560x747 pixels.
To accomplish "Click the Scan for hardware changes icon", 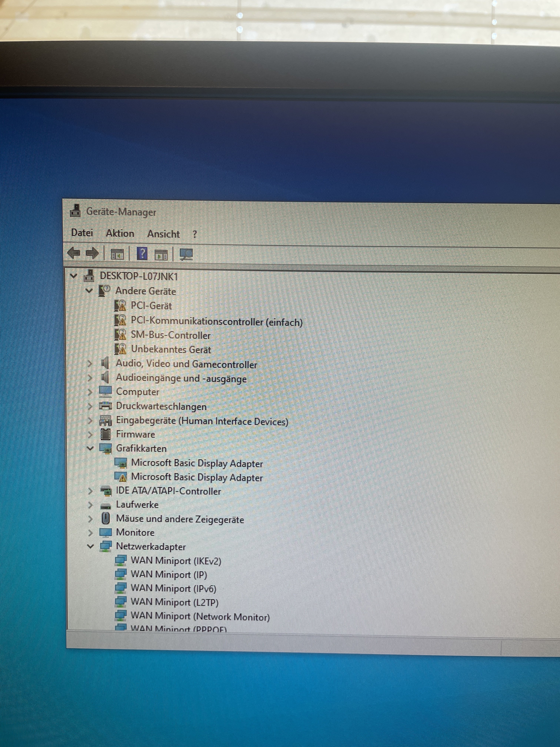I will [186, 254].
